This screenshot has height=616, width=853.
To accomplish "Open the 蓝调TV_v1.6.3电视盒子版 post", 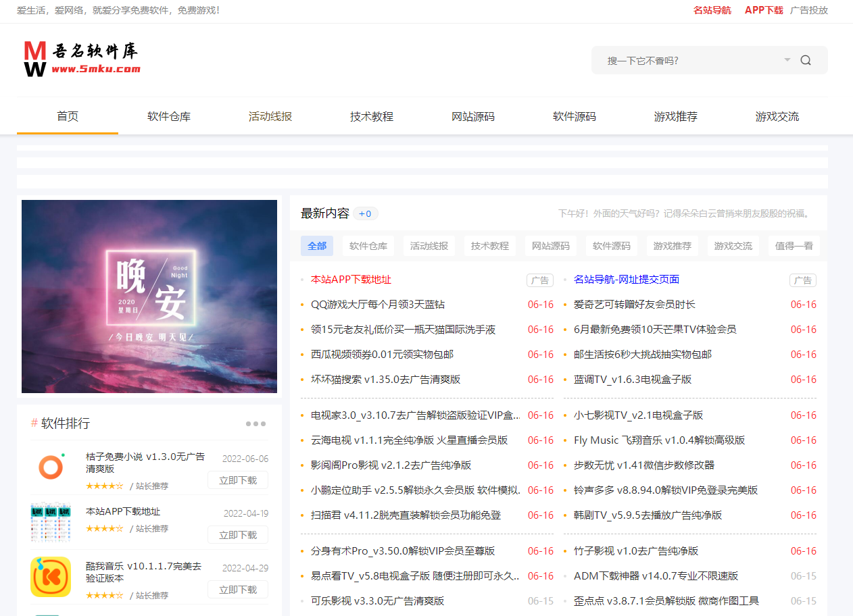I will coord(633,380).
